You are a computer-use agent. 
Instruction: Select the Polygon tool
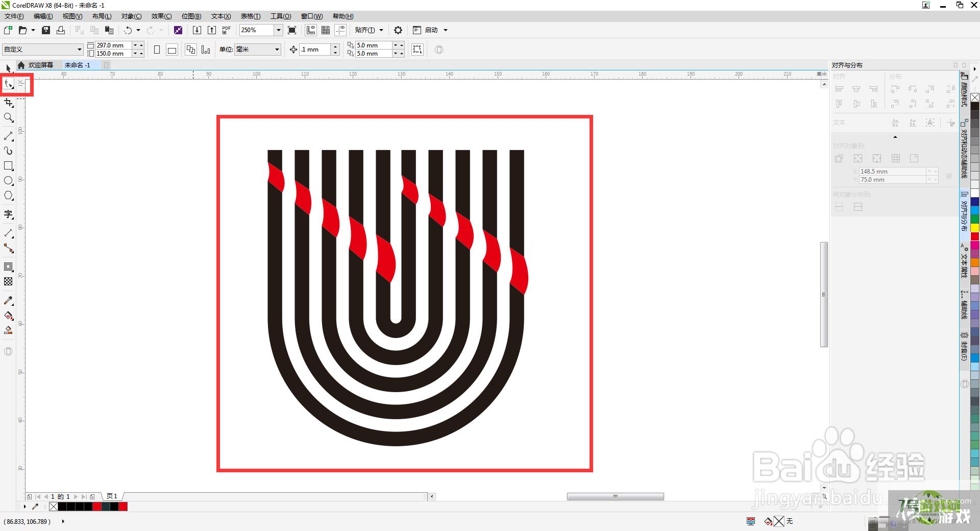click(x=9, y=196)
